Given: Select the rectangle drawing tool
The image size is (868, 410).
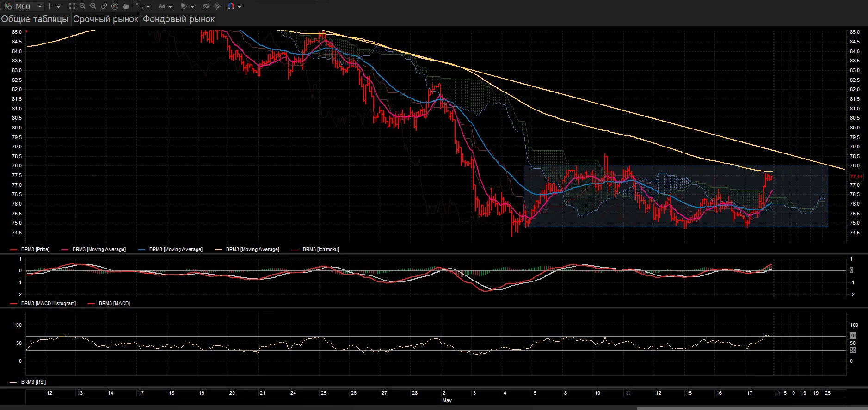Looking at the screenshot, I should pyautogui.click(x=139, y=6).
